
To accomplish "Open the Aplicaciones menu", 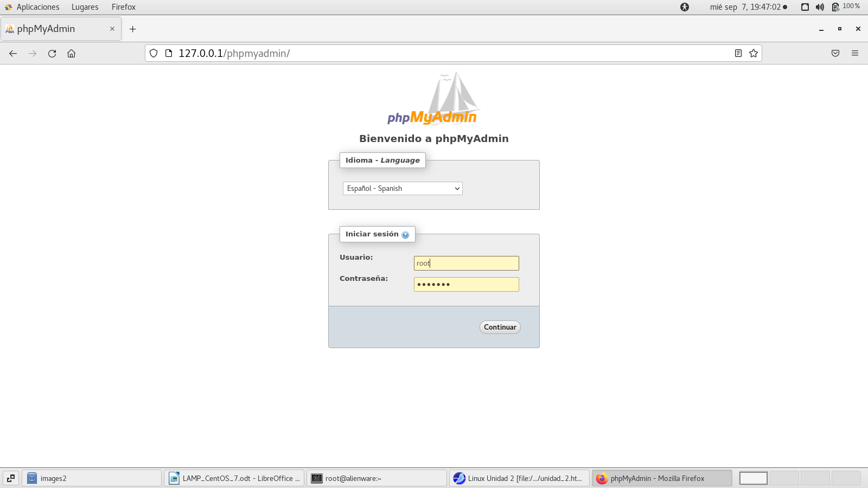I will 33,7.
